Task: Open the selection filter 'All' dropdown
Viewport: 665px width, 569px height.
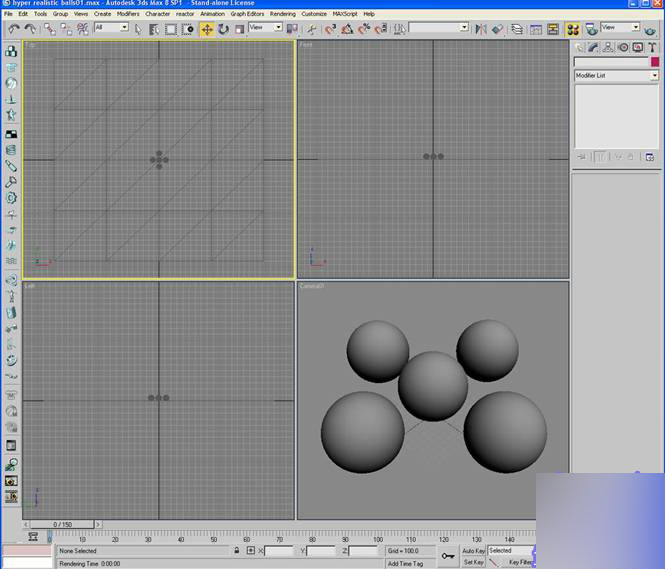Action: click(x=111, y=28)
